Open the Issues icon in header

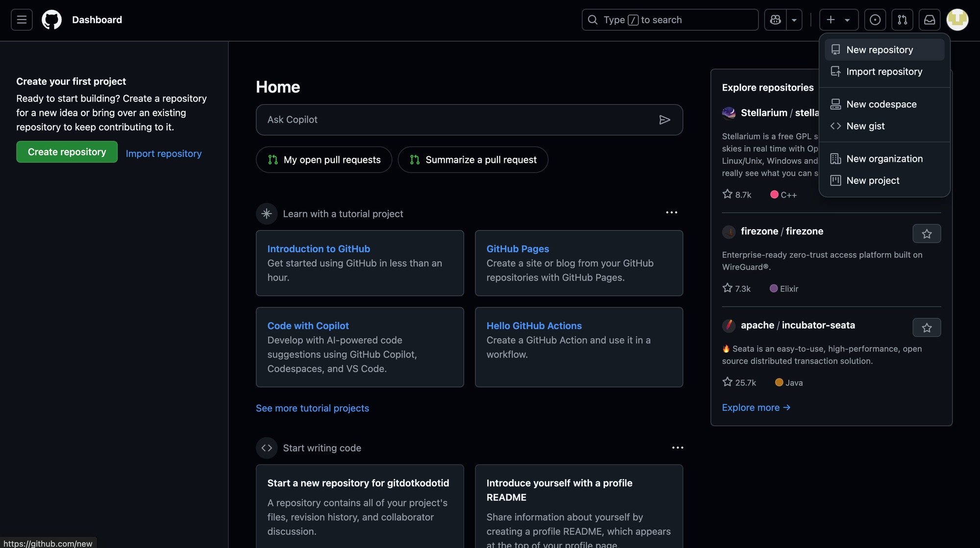[x=875, y=20]
